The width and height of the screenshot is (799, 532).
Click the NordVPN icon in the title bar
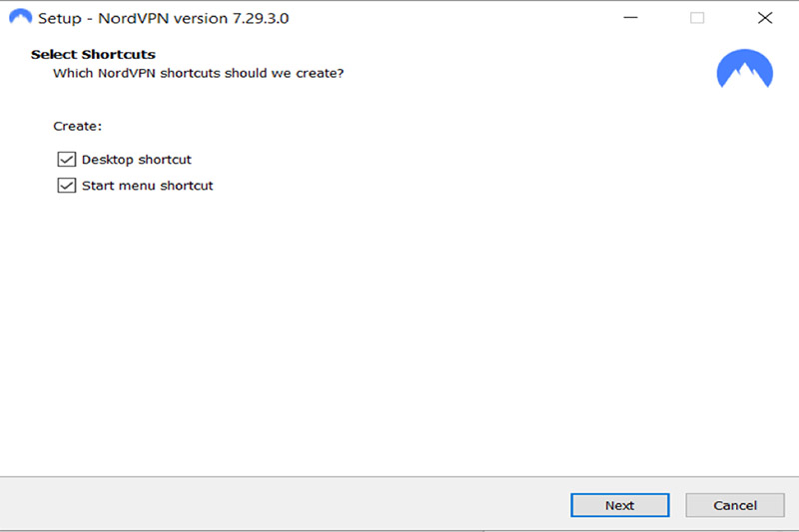pyautogui.click(x=20, y=17)
